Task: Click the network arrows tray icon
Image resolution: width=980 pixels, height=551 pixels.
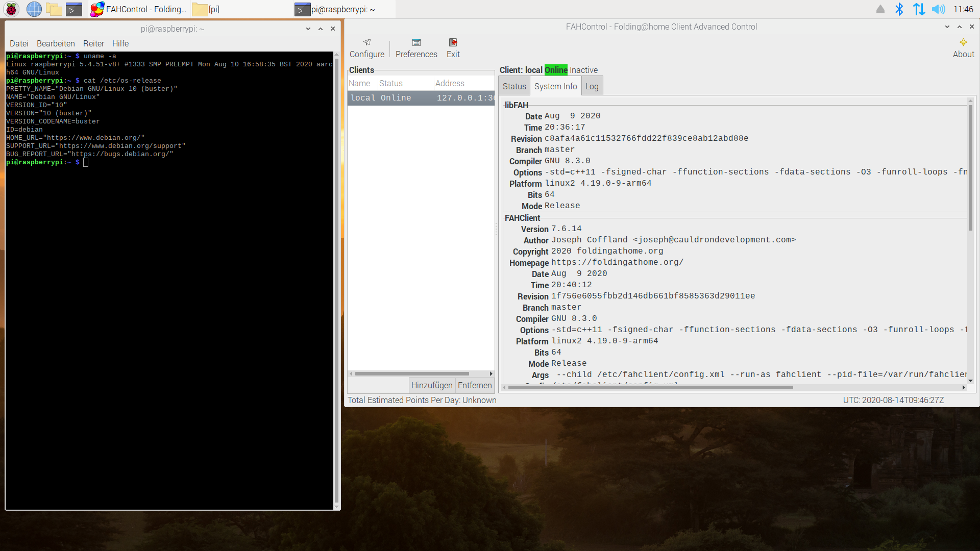Action: tap(919, 9)
